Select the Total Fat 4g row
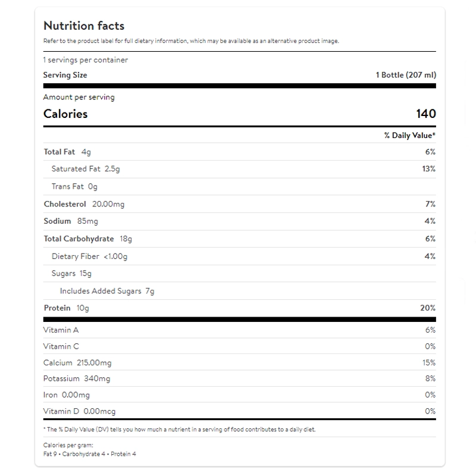The width and height of the screenshot is (476, 476). 67,152
